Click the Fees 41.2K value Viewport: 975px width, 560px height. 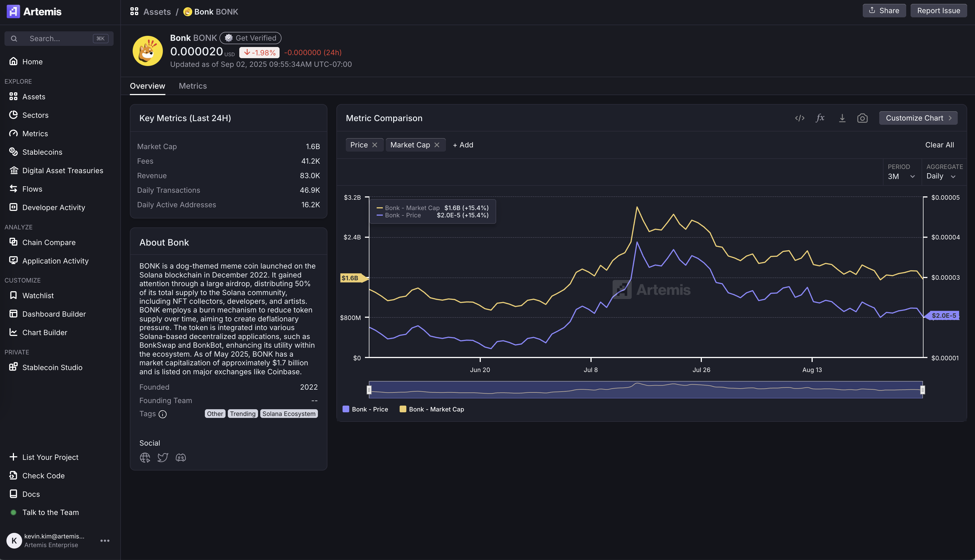[x=311, y=161]
